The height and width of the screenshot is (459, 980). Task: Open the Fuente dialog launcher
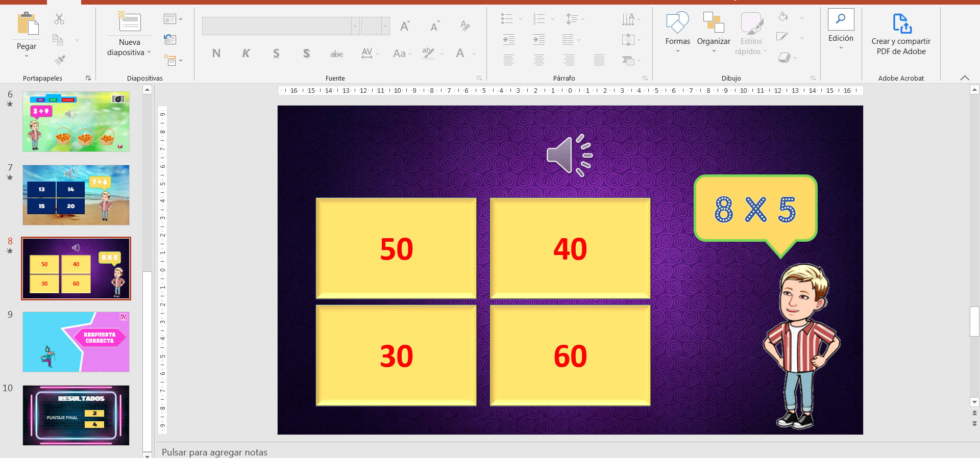pyautogui.click(x=479, y=78)
